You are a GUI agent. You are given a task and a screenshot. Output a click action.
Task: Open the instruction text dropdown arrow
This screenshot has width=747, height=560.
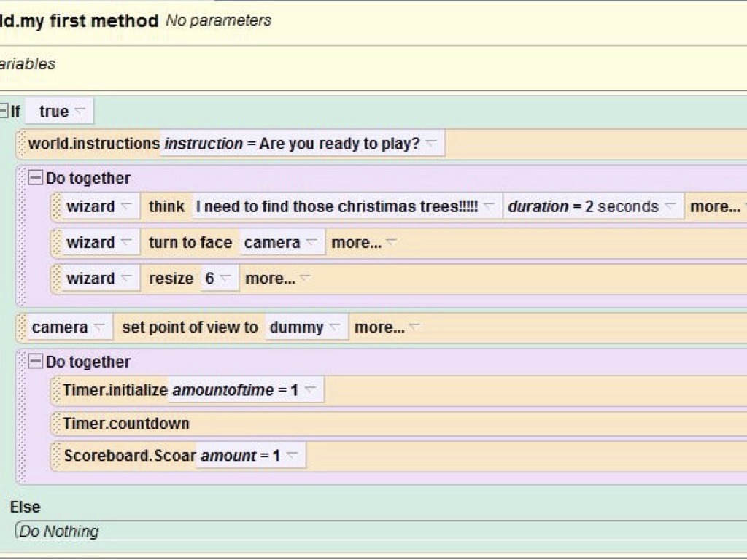(x=431, y=144)
